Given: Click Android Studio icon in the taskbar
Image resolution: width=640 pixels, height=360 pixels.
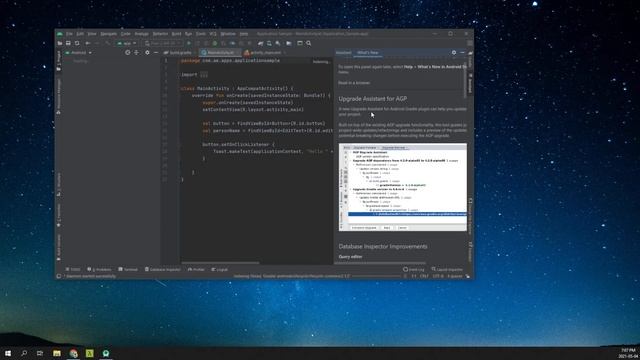Looking at the screenshot, I should pos(106,353).
